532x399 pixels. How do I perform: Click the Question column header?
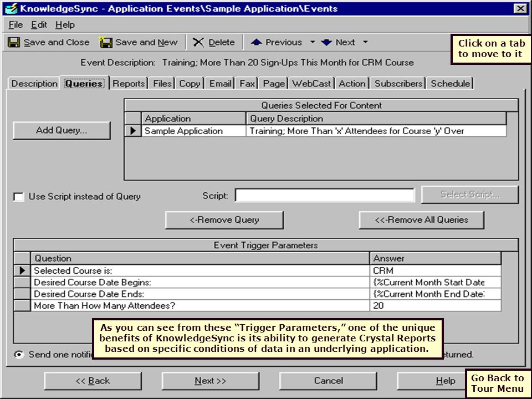(200, 259)
